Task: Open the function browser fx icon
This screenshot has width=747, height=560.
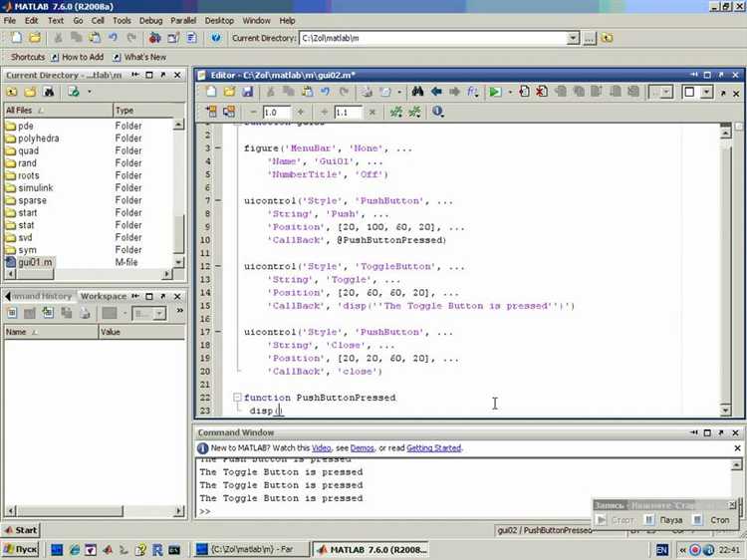Action: tap(472, 91)
